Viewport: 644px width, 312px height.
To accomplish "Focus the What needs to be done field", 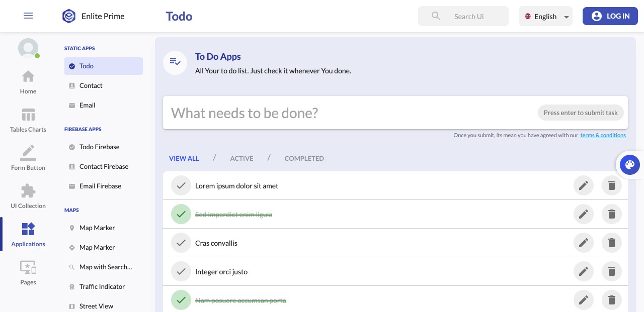I will (347, 113).
